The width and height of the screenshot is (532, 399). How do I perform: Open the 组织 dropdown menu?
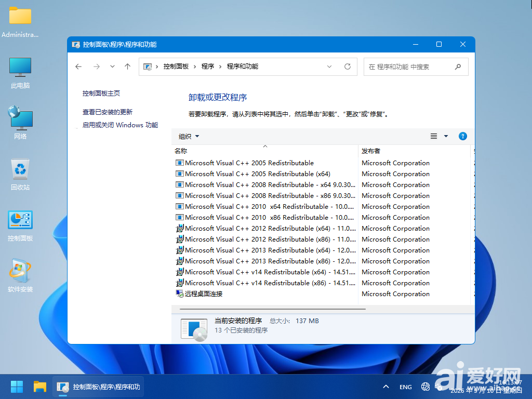pyautogui.click(x=189, y=137)
